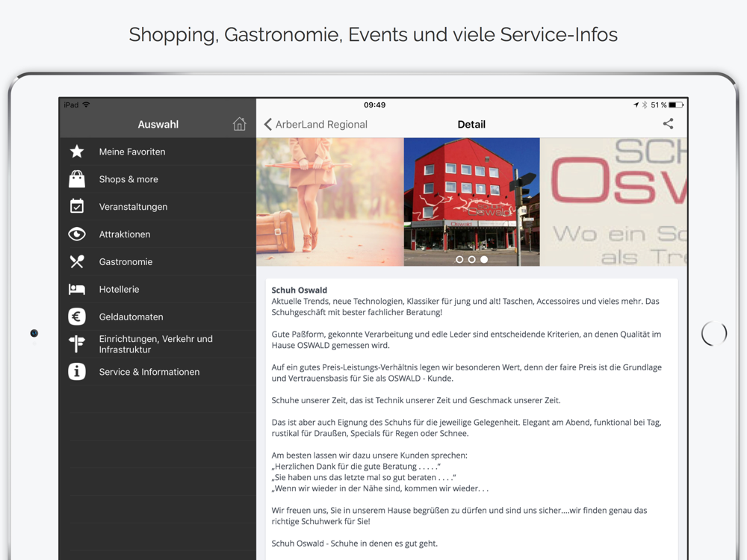Click the battery indicator in status bar
The height and width of the screenshot is (560, 747).
click(x=676, y=105)
